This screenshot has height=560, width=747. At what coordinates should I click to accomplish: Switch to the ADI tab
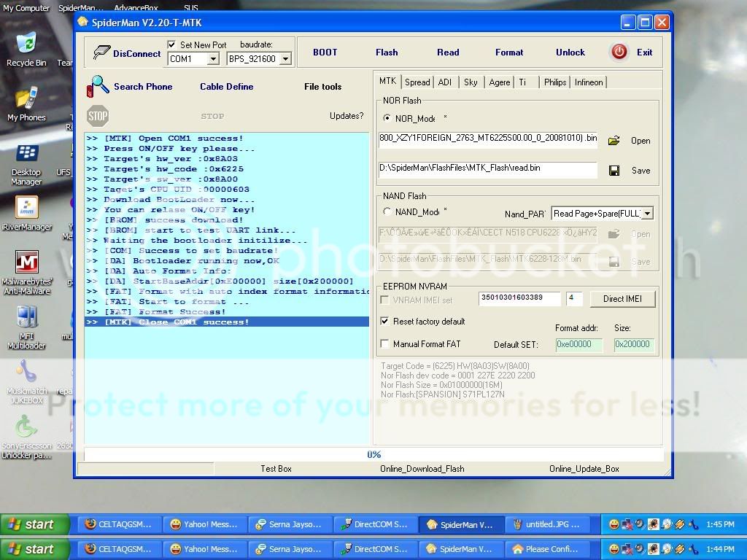444,82
